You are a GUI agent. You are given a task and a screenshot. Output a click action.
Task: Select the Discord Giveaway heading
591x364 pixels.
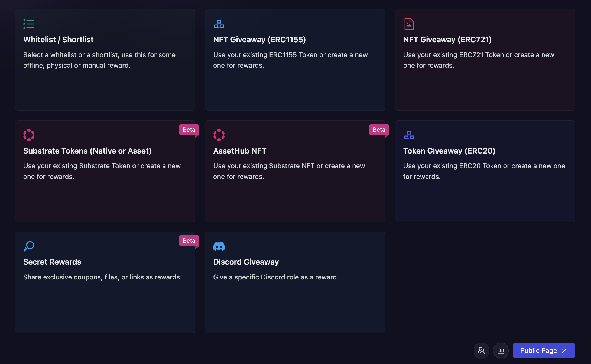[x=246, y=262]
